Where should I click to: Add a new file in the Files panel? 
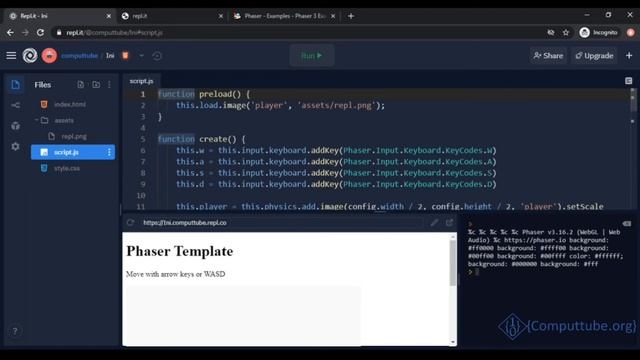coord(81,84)
